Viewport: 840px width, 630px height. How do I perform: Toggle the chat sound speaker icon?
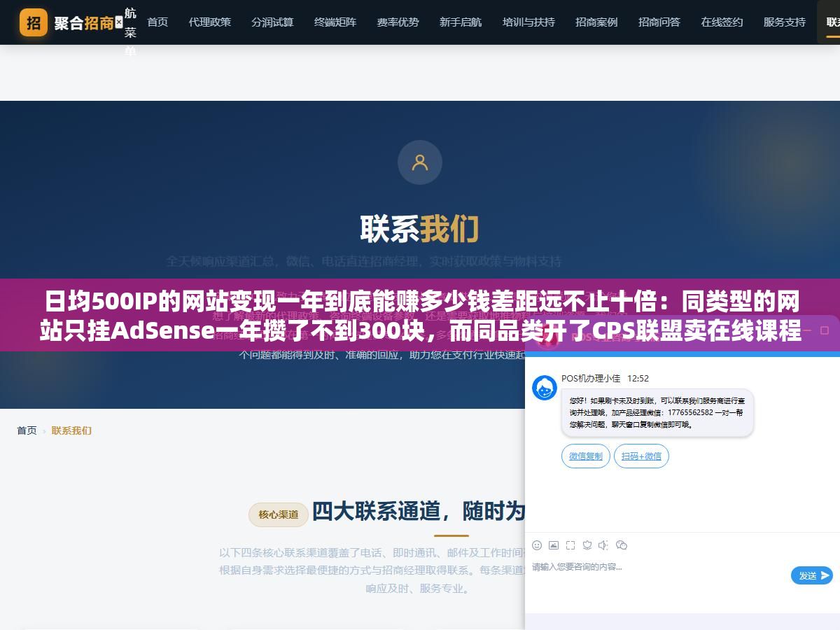pos(604,545)
